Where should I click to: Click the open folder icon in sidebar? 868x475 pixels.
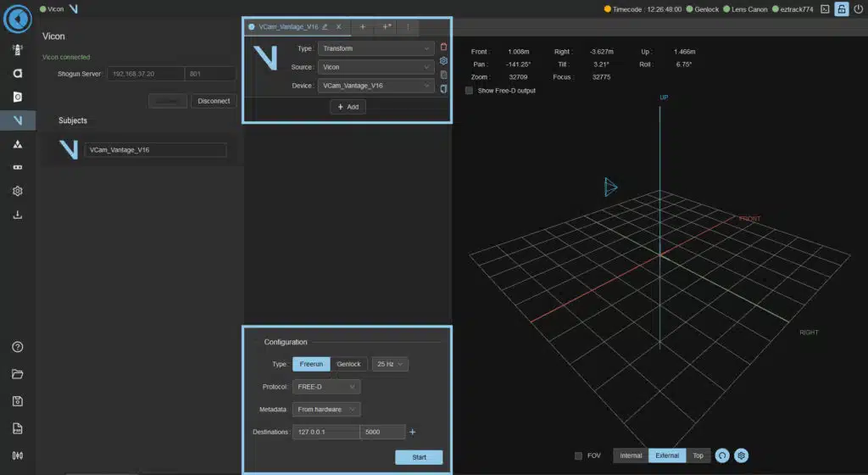18,373
